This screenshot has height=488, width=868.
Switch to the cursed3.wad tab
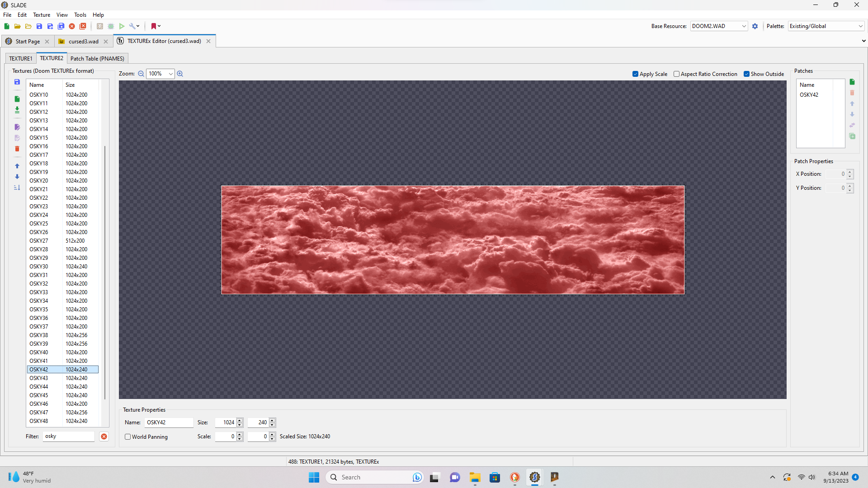pyautogui.click(x=83, y=41)
